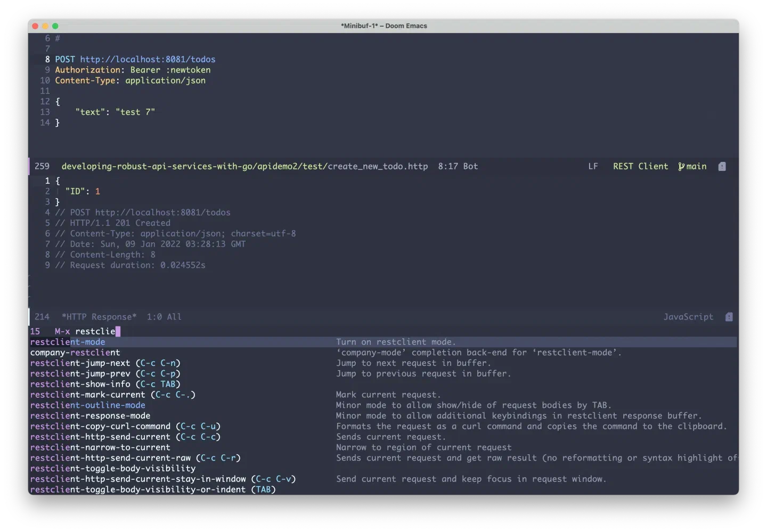This screenshot has width=767, height=532.
Task: Click the "text" JSON key
Action: pyautogui.click(x=91, y=112)
